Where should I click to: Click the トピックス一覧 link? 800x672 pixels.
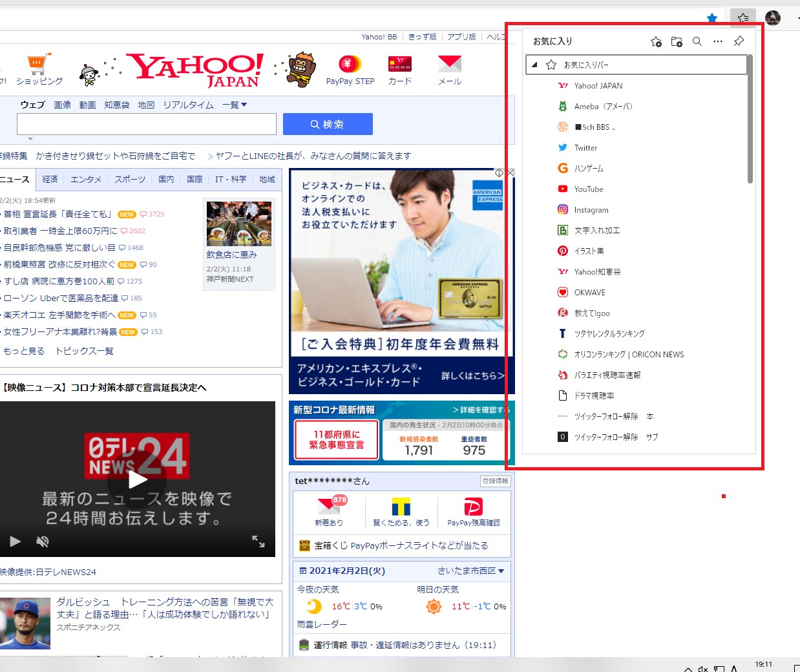pos(85,351)
